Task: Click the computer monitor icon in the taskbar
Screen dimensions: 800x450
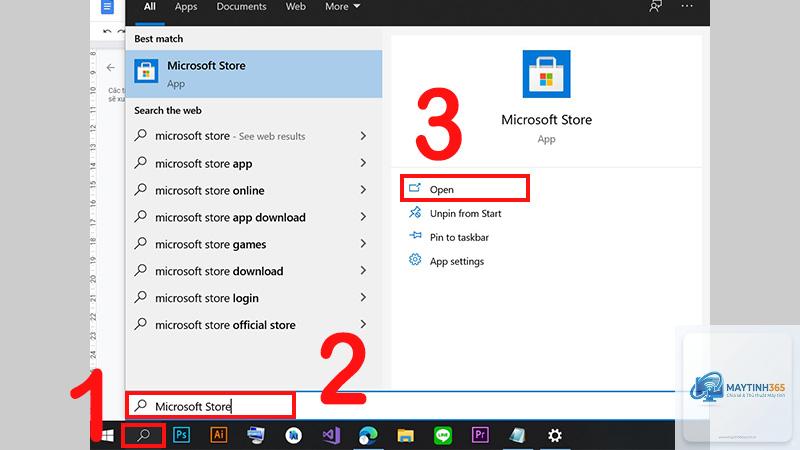Action: coord(256,435)
